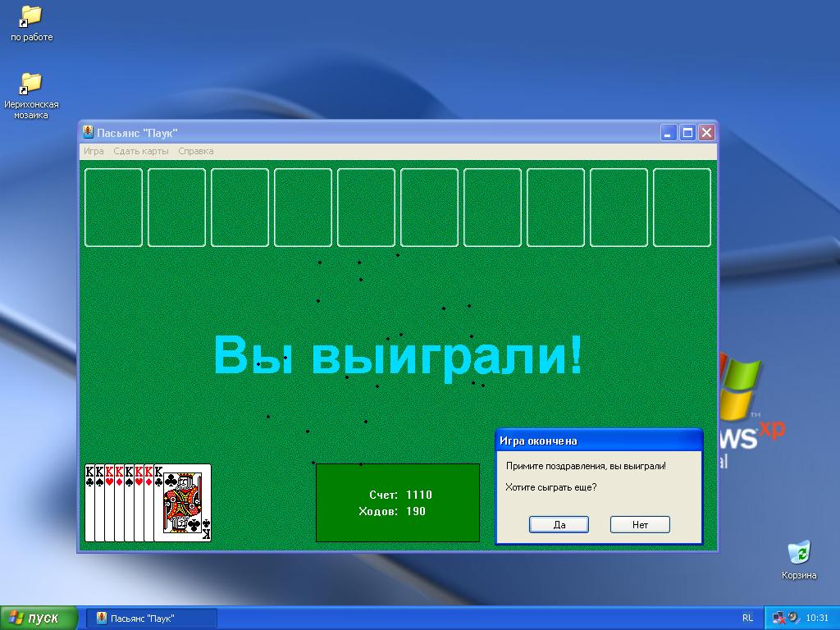Minimize the Пасьянс "Паук" window
Viewport: 840px width, 630px height.
point(668,132)
